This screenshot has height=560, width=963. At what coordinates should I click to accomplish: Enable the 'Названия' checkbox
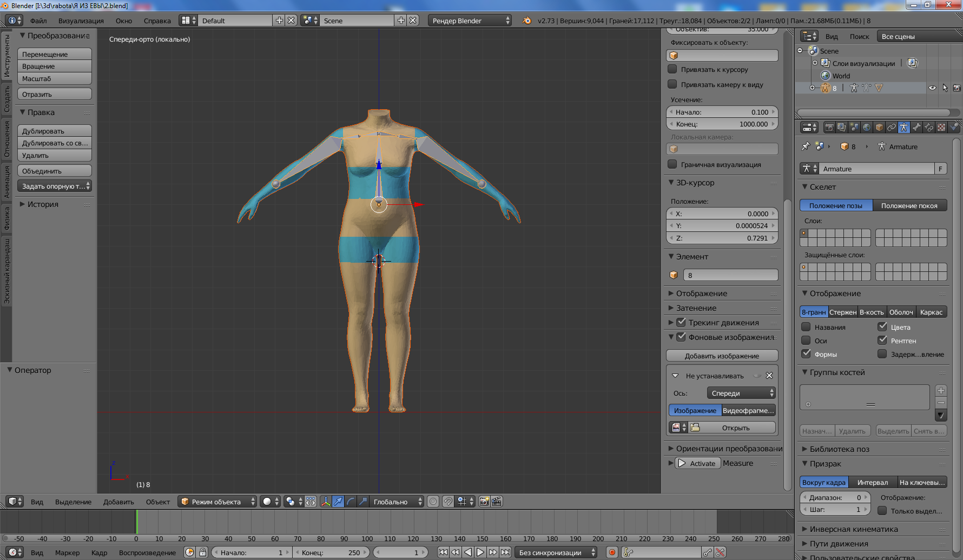pyautogui.click(x=806, y=327)
